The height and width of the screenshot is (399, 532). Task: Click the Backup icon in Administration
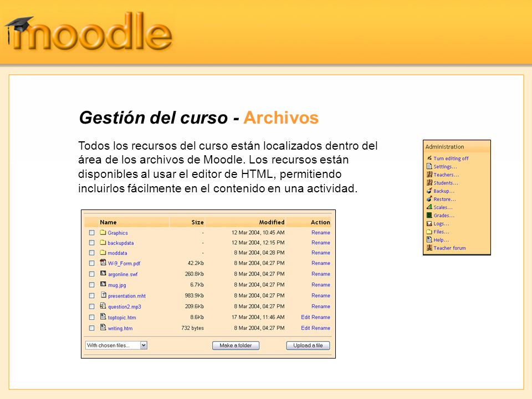click(x=429, y=191)
